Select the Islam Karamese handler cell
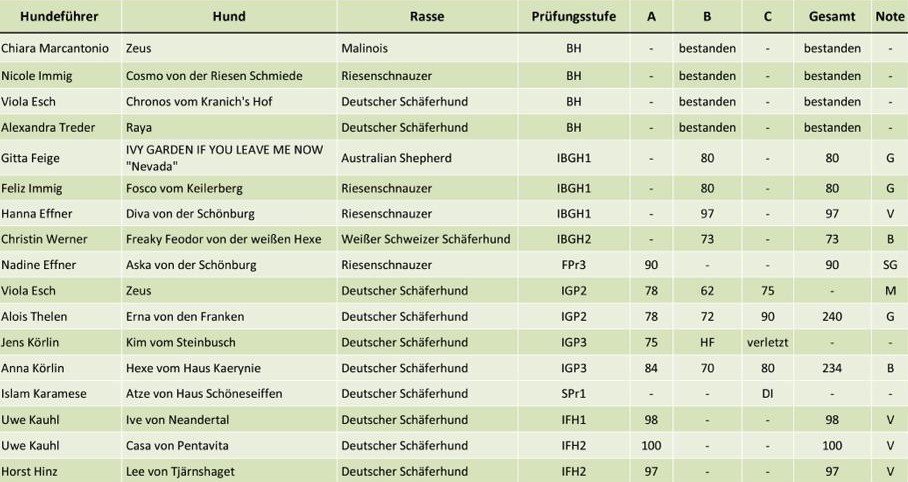Image resolution: width=908 pixels, height=482 pixels. [44, 393]
